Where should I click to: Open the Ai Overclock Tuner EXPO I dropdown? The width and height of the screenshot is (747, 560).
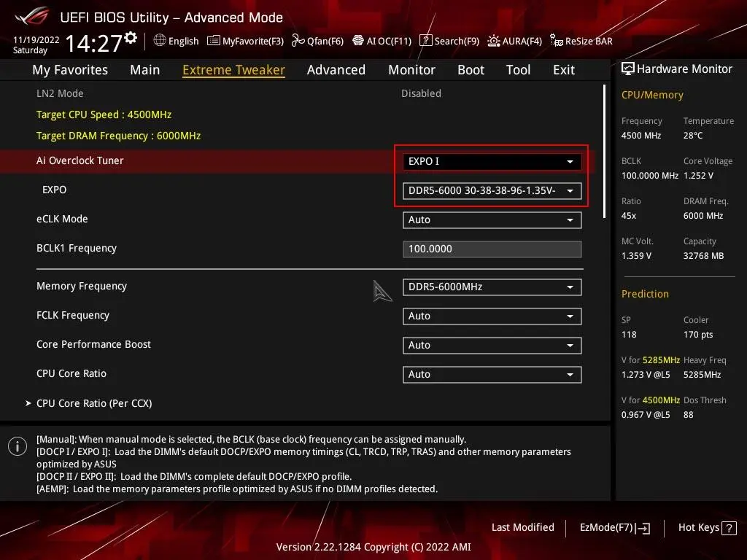coord(492,161)
